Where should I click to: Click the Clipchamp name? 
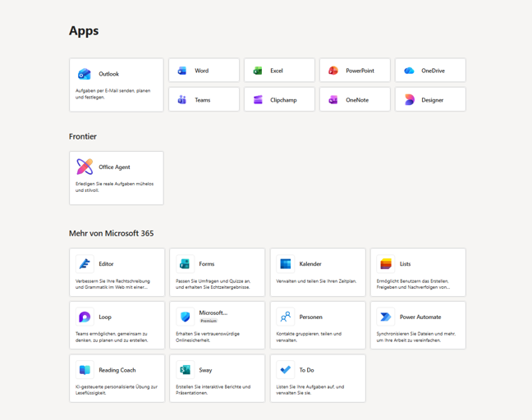pos(283,100)
